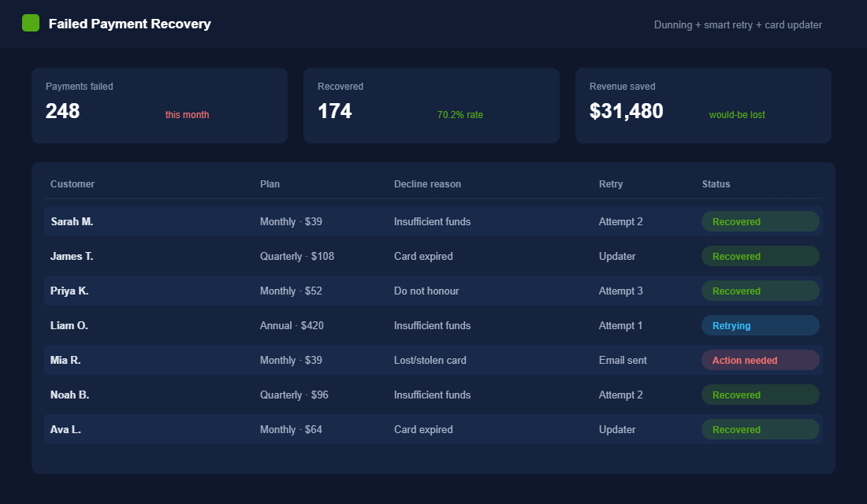Click Priya K.'s Recovered status badge
This screenshot has width=867, height=504.
[x=761, y=291]
